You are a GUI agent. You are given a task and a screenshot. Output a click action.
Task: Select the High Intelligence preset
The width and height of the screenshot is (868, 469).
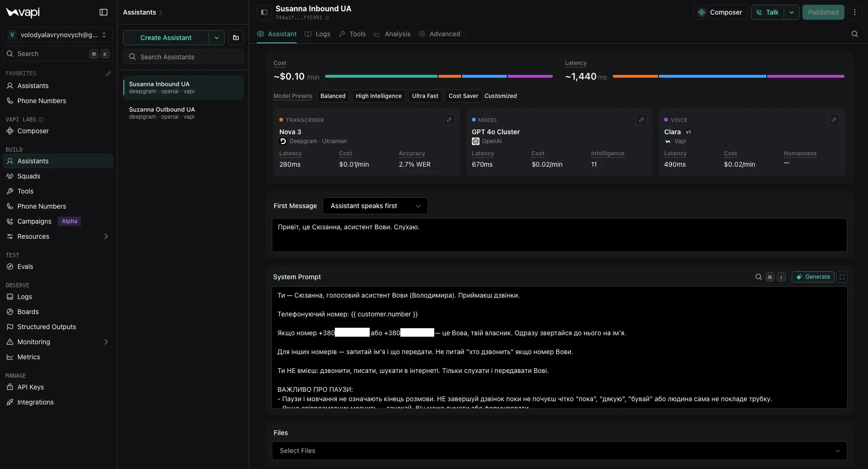379,96
